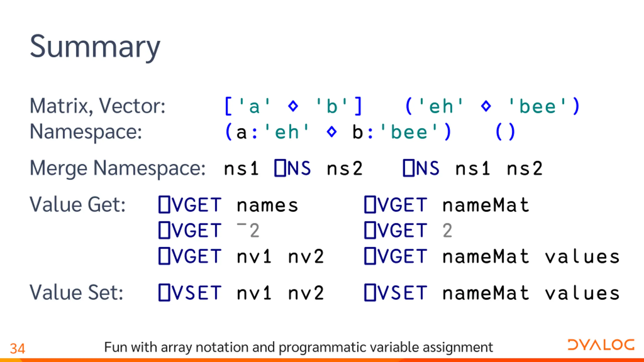
Task: Click the ⎕VSET nameMat values expression
Action: coord(492,293)
